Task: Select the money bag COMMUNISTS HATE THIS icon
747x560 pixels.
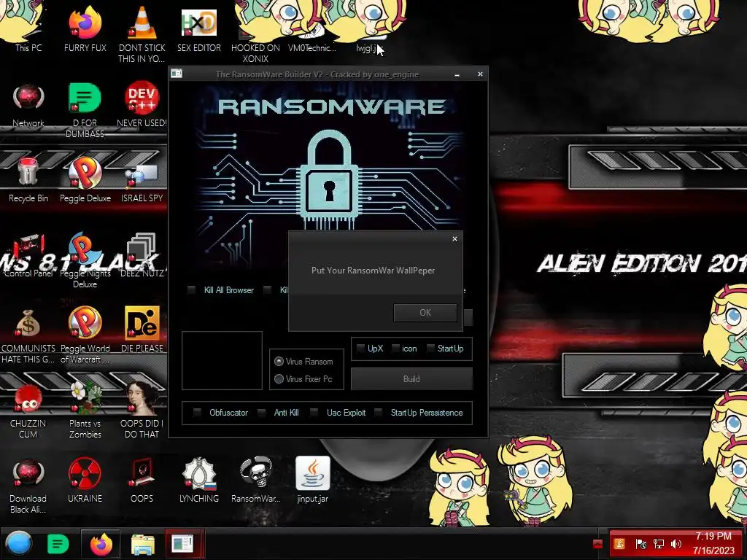Action: (x=28, y=335)
